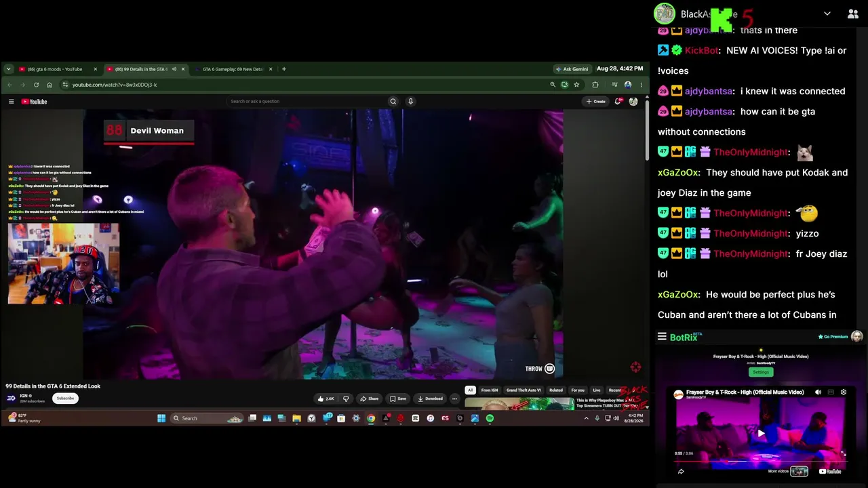Seek in the embedded music video progress bar
The image size is (868, 488).
(759, 461)
